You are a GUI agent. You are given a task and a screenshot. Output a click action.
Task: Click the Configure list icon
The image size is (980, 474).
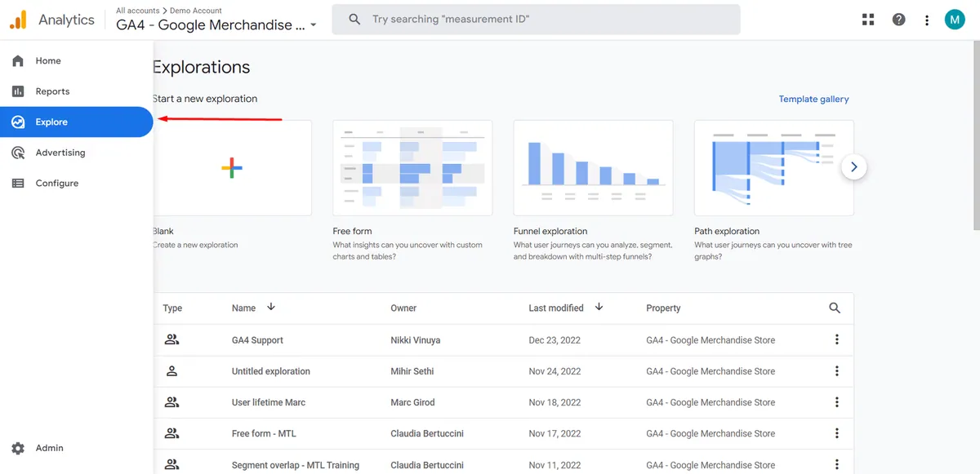click(18, 184)
